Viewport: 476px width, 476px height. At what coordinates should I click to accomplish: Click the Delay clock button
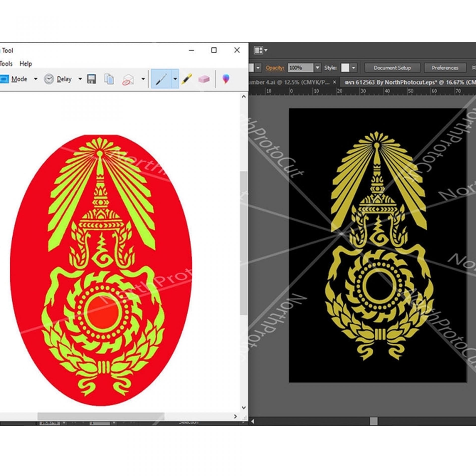pyautogui.click(x=58, y=79)
